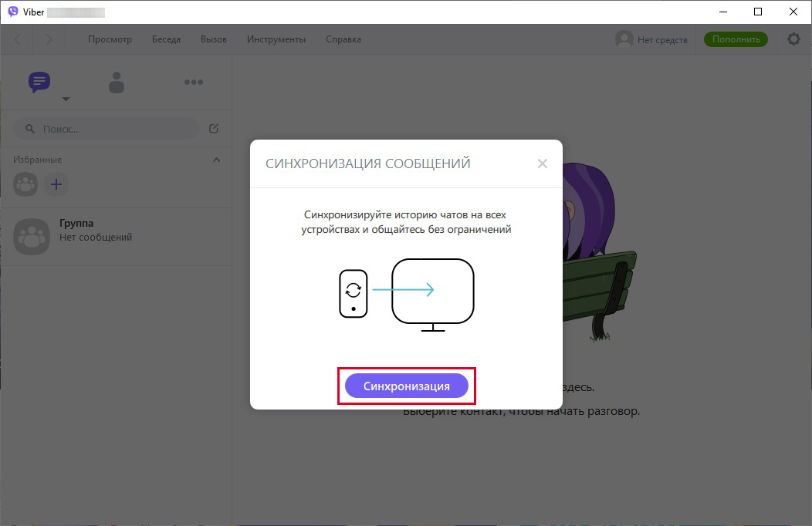Viewport: 812px width, 526px height.
Task: Select the Contacts icon in sidebar
Action: pyautogui.click(x=116, y=83)
